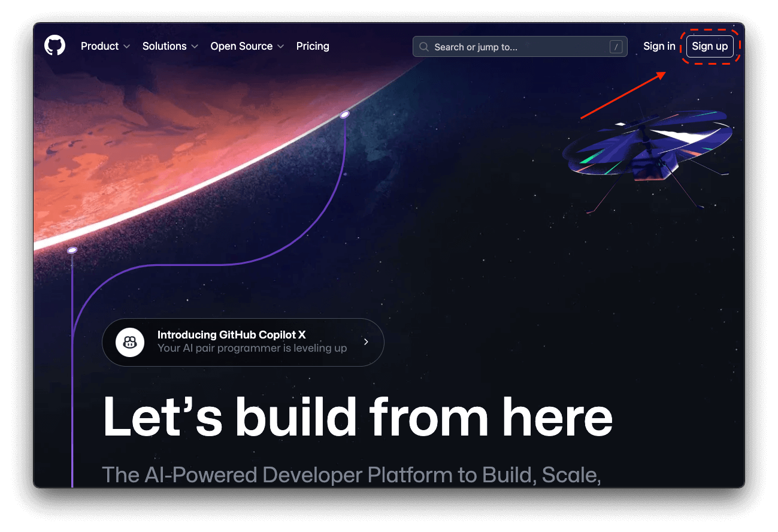Focus the Search or jump to field
The width and height of the screenshot is (778, 532).
click(x=520, y=47)
